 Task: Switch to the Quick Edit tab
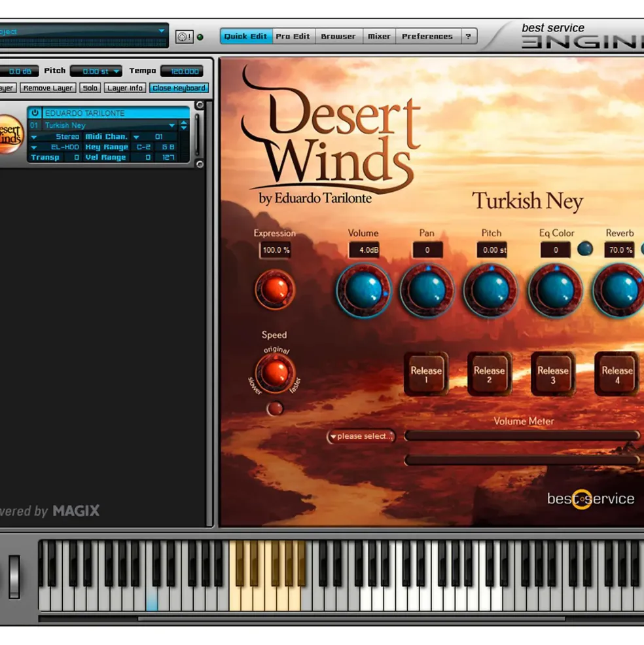[246, 36]
